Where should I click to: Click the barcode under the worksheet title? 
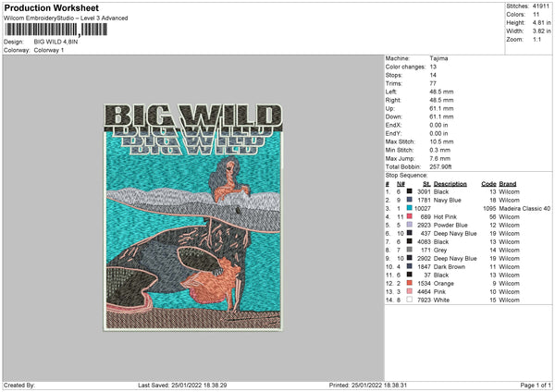click(55, 30)
